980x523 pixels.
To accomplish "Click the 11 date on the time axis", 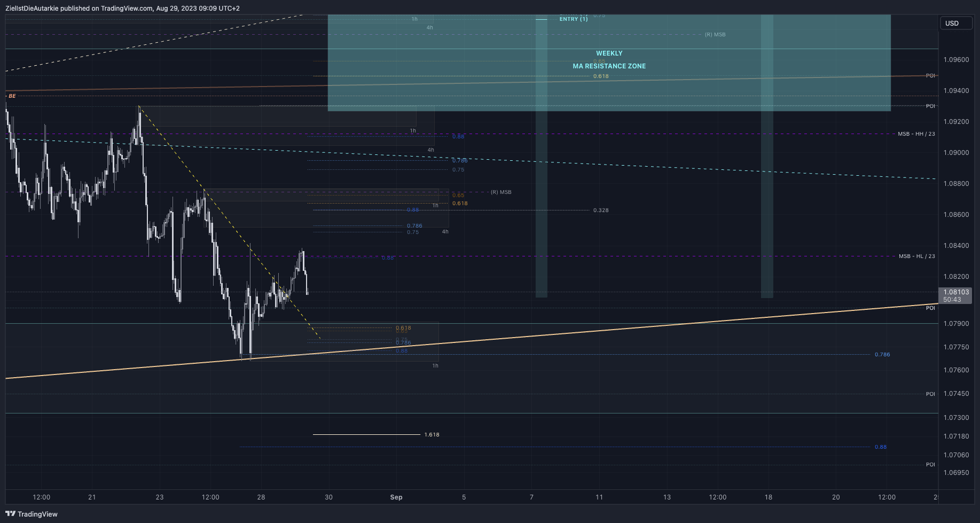I will pyautogui.click(x=599, y=497).
